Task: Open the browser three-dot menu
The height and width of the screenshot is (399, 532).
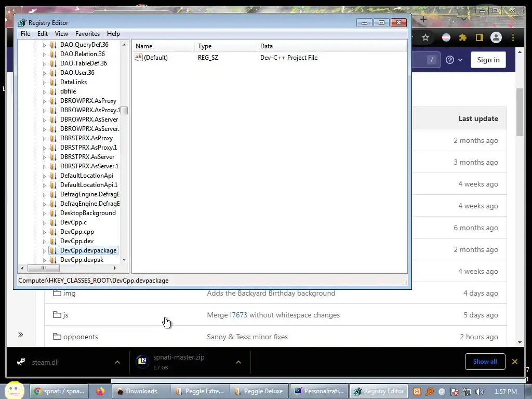Action: pyautogui.click(x=513, y=37)
